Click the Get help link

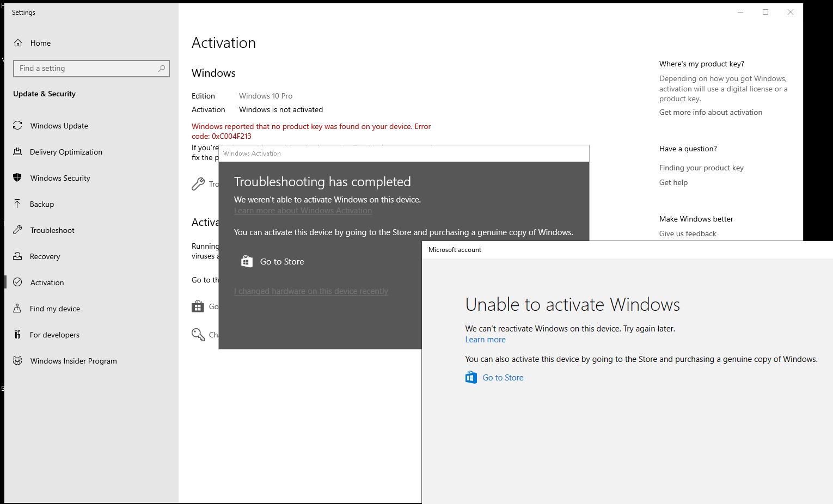coord(673,182)
